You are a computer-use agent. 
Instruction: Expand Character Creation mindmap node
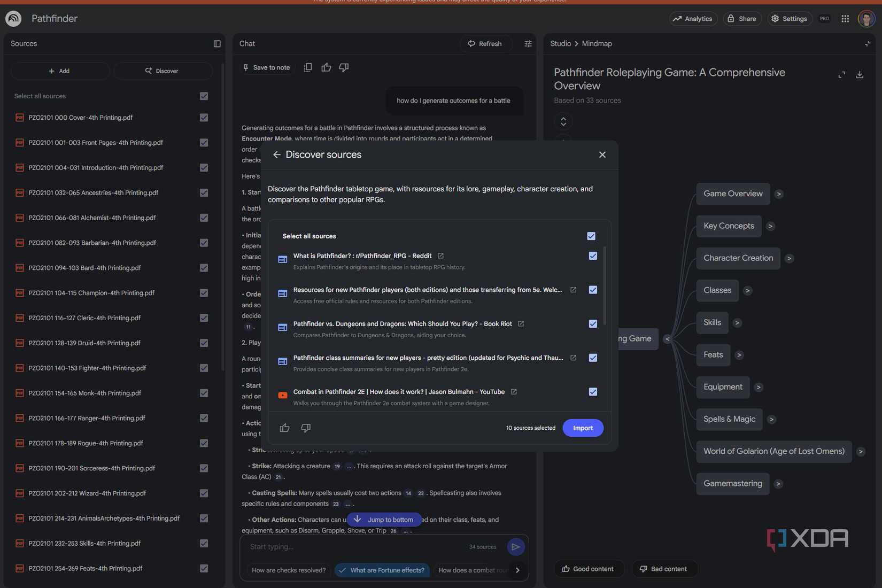pos(789,259)
